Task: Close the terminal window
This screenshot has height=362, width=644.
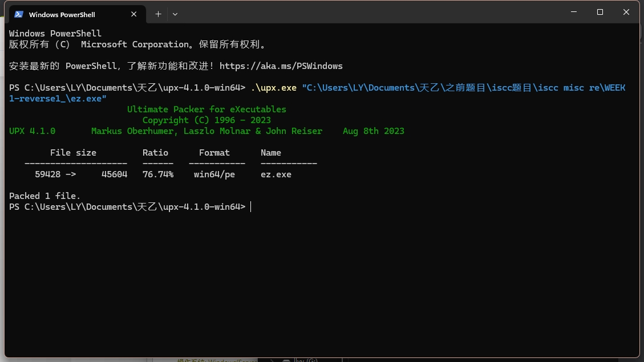Action: (x=626, y=12)
